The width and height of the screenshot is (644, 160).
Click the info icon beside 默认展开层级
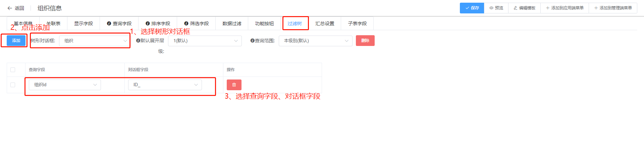138,41
